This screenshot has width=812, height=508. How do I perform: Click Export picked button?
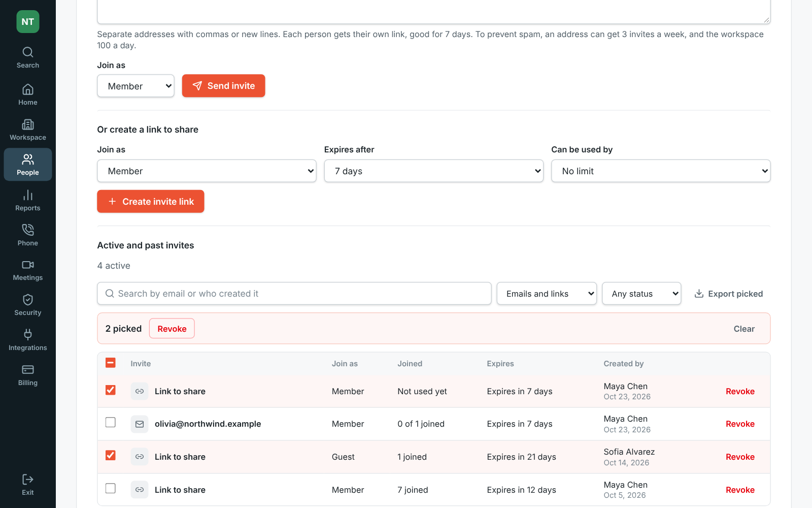[729, 294]
